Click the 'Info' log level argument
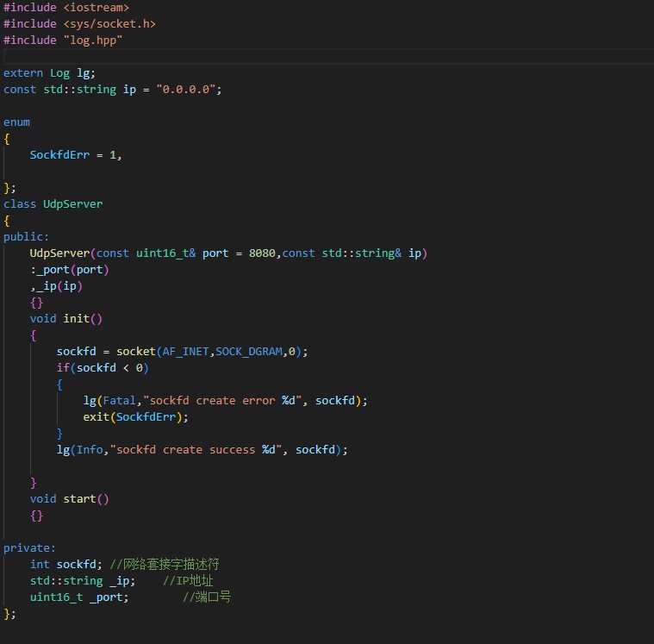This screenshot has height=644, width=654. [x=90, y=449]
